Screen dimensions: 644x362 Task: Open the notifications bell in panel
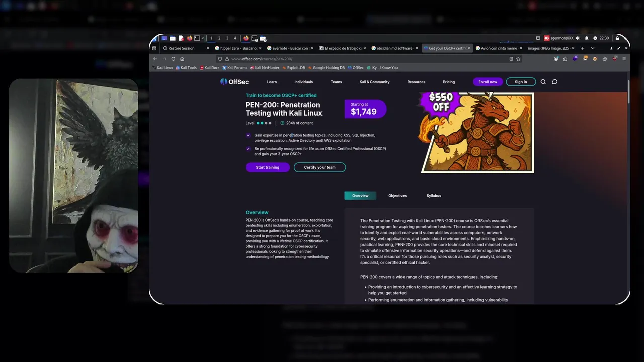(x=587, y=38)
